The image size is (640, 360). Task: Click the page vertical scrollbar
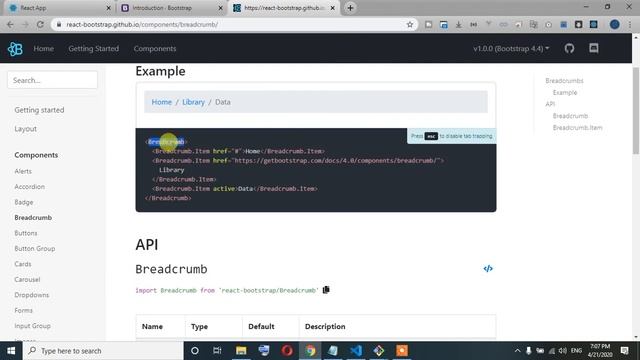636,110
